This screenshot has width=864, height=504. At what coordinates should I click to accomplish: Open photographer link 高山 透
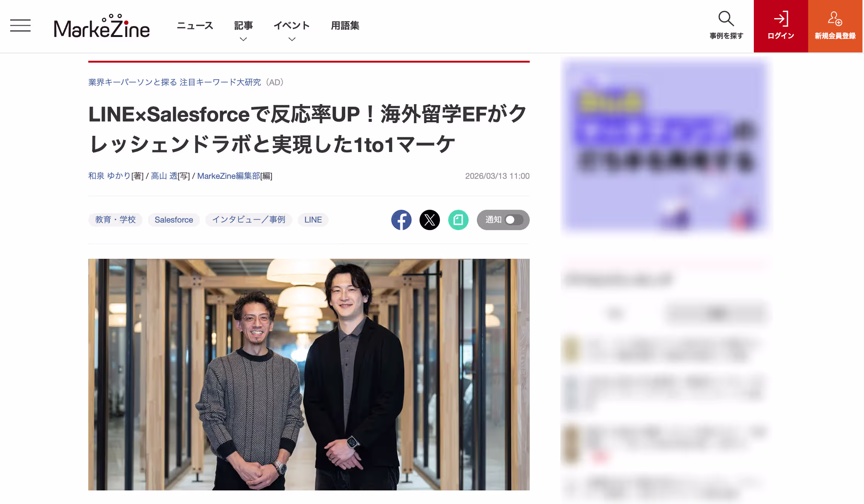164,176
